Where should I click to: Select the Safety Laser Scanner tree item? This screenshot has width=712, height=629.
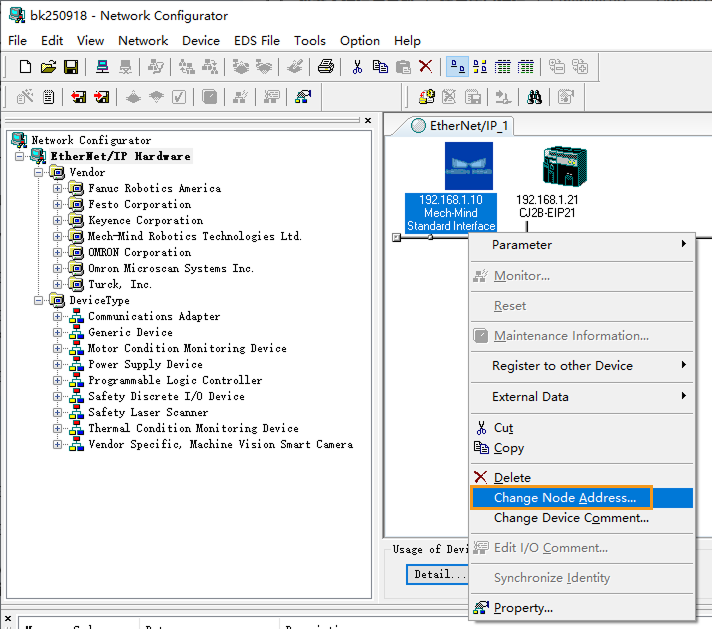(148, 412)
